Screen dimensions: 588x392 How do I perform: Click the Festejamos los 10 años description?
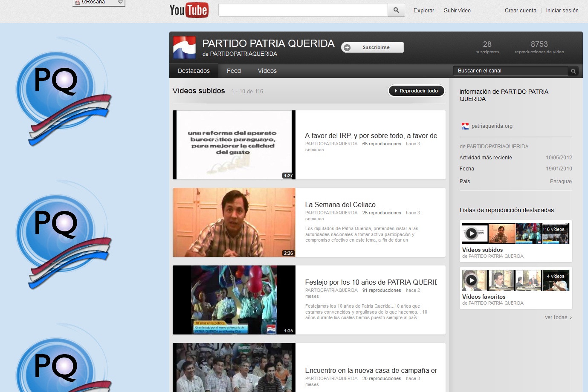click(366, 312)
